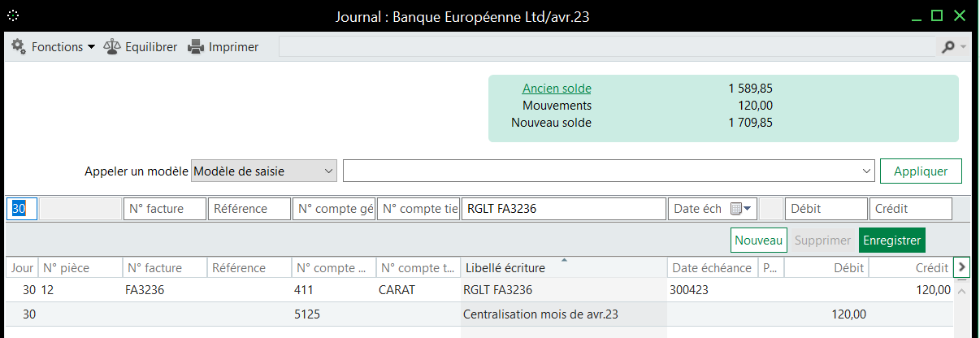Screen dimensions: 980x338
Task: Expand the Fonctions dropdown arrow
Action: click(x=91, y=47)
